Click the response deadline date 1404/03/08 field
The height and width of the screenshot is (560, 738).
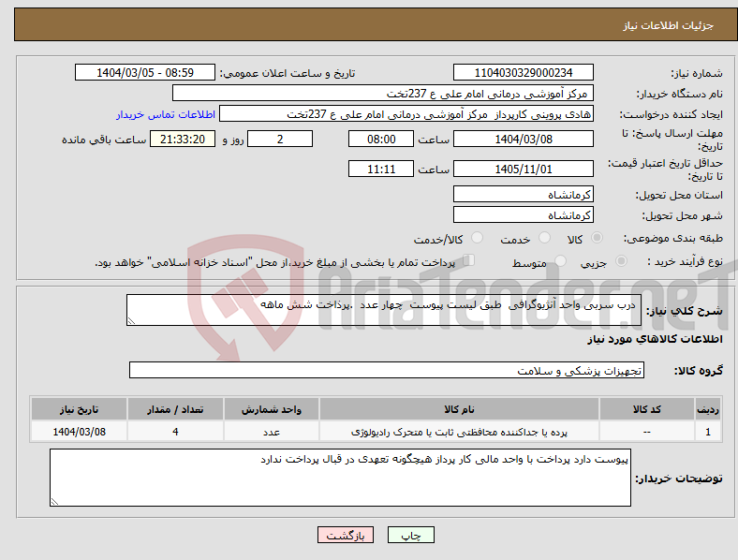(524, 139)
